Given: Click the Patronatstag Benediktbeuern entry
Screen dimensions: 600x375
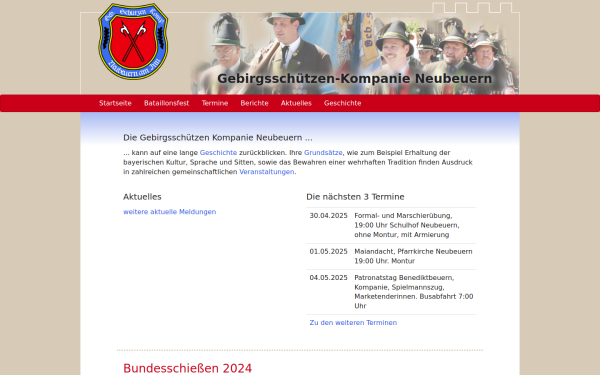Looking at the screenshot, I should pyautogui.click(x=414, y=292).
